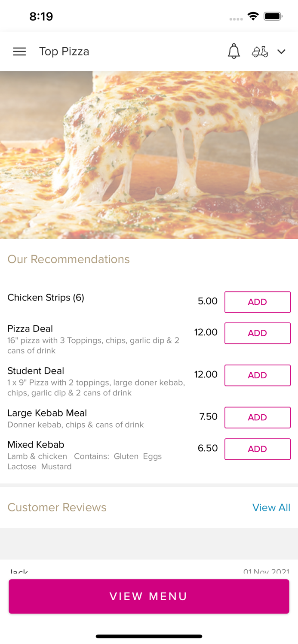Select the Customer Reviews section header
This screenshot has width=298, height=644.
tap(57, 507)
